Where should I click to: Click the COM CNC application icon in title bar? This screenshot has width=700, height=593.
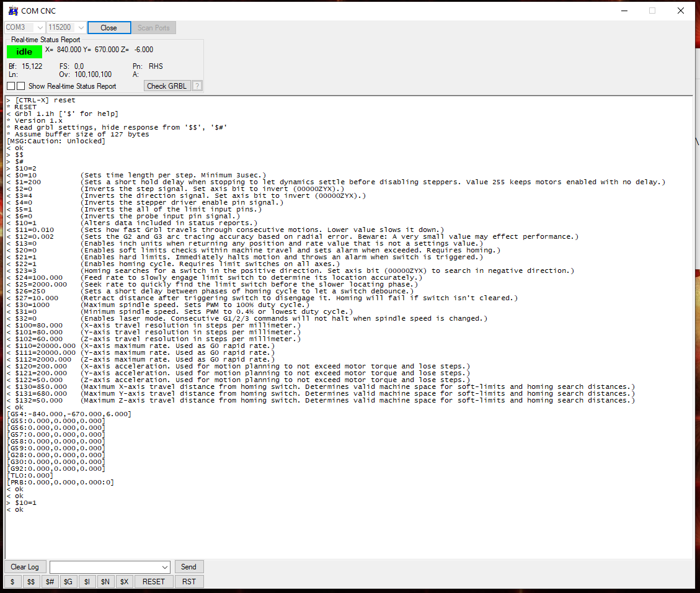point(12,11)
